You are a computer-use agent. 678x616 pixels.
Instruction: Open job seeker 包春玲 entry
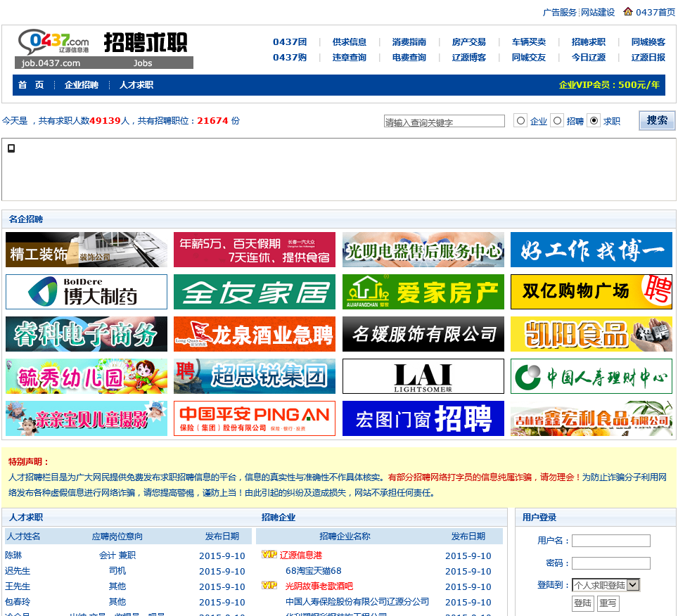(18, 601)
